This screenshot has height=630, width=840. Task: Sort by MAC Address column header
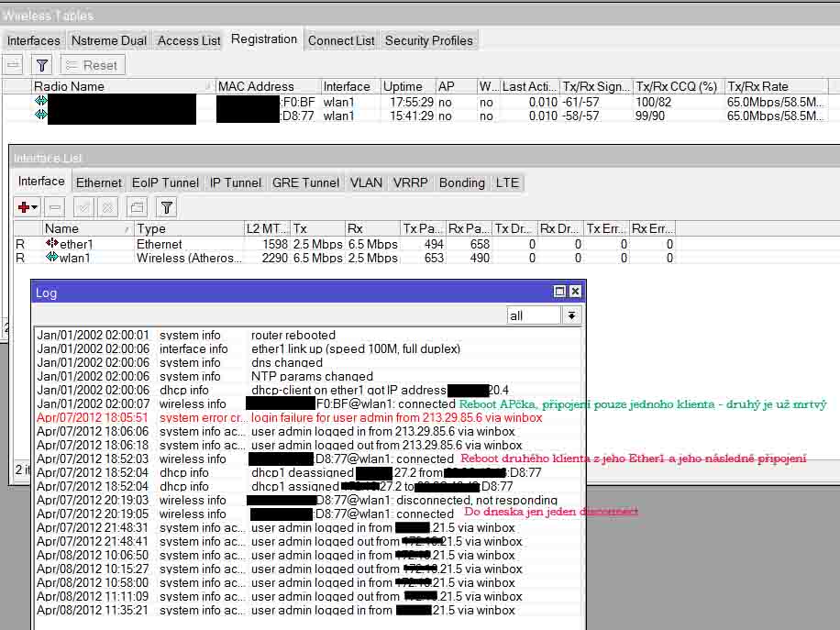tap(268, 86)
